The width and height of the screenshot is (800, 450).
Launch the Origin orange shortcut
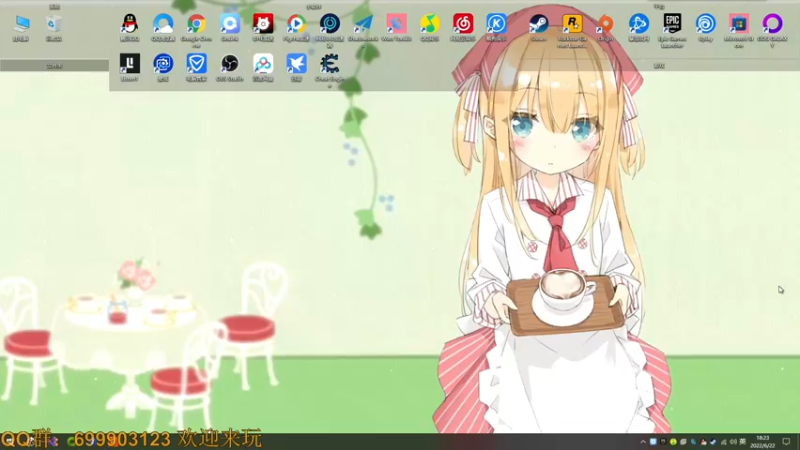(x=605, y=28)
